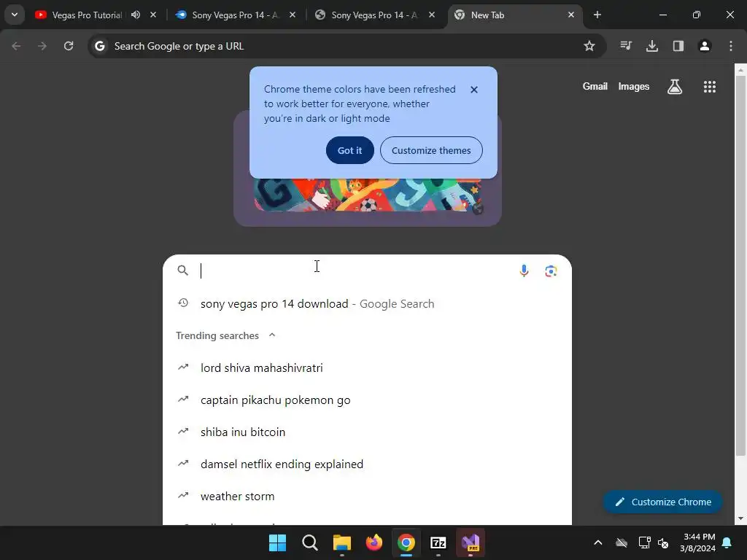Toggle the Chrome side panel
The width and height of the screenshot is (747, 560).
coord(678,46)
